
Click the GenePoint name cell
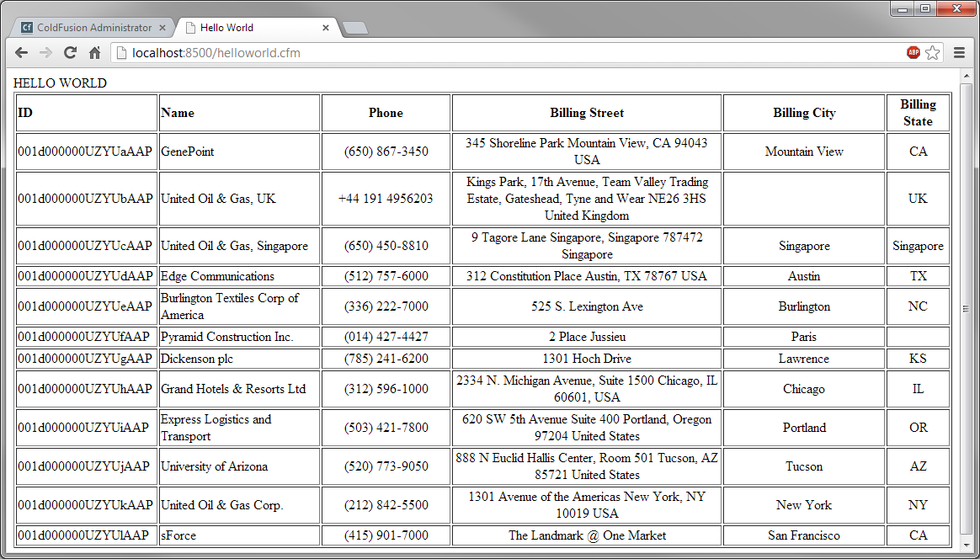tap(188, 152)
